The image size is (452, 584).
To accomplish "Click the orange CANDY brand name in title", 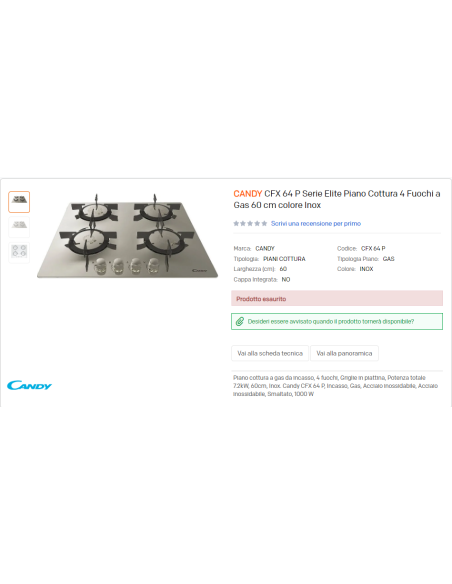I will pos(248,194).
